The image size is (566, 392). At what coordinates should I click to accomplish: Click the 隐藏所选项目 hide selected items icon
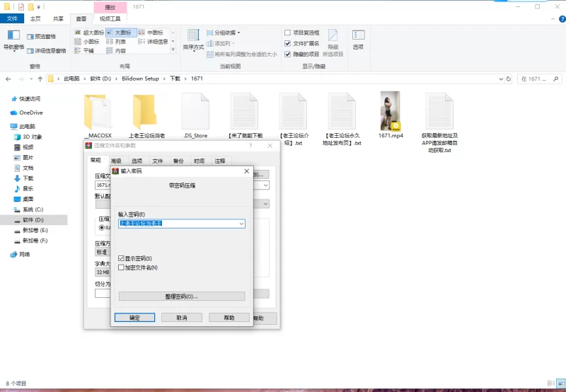pos(333,39)
